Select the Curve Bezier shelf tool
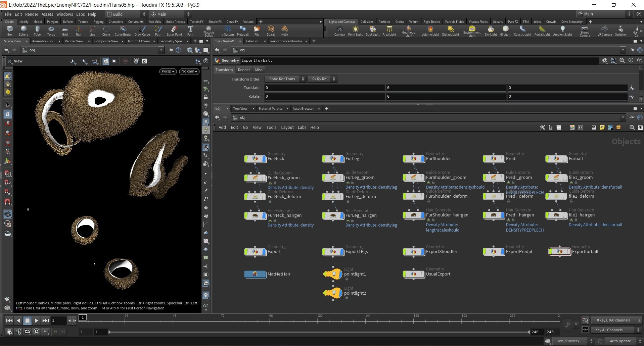Screen dimensions: 644x346 click(x=123, y=31)
